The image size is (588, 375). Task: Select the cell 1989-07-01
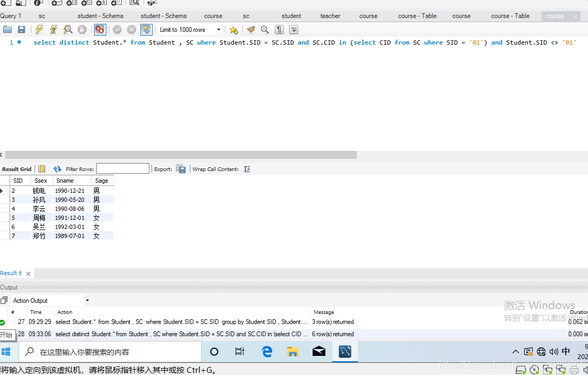pyautogui.click(x=72, y=236)
